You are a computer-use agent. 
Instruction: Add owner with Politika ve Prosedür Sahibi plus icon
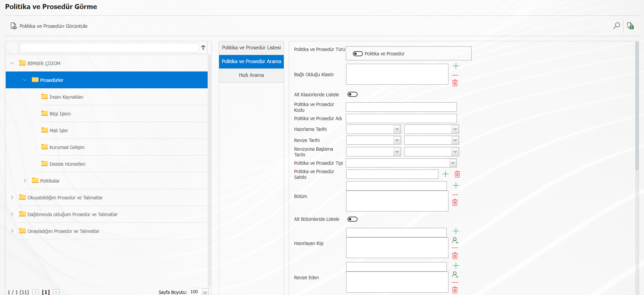445,174
